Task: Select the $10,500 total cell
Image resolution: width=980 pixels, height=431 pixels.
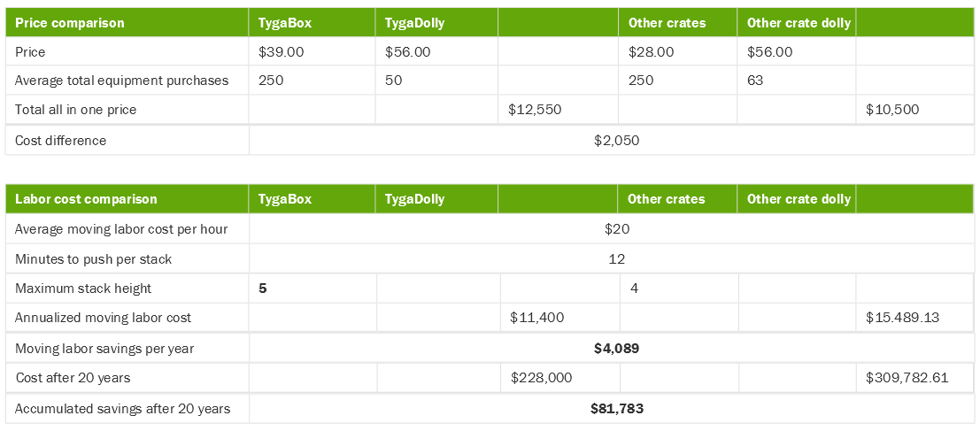Action: [x=892, y=110]
